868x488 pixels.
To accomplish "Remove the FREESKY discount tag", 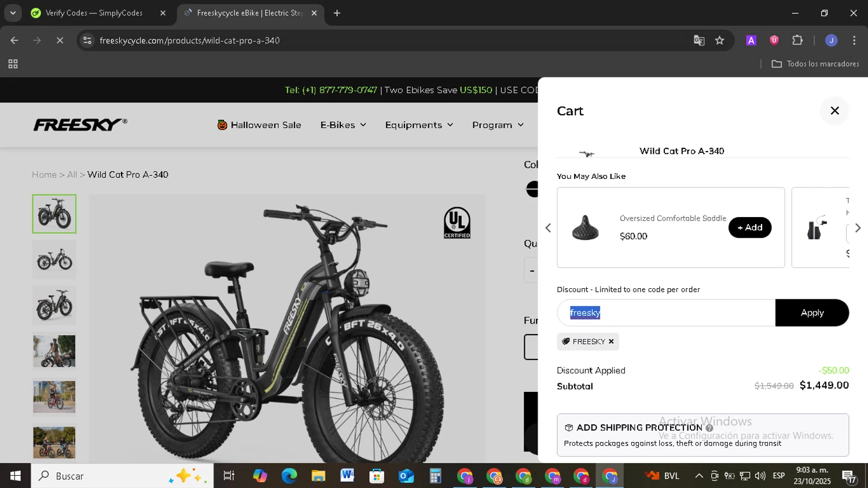I will point(611,342).
